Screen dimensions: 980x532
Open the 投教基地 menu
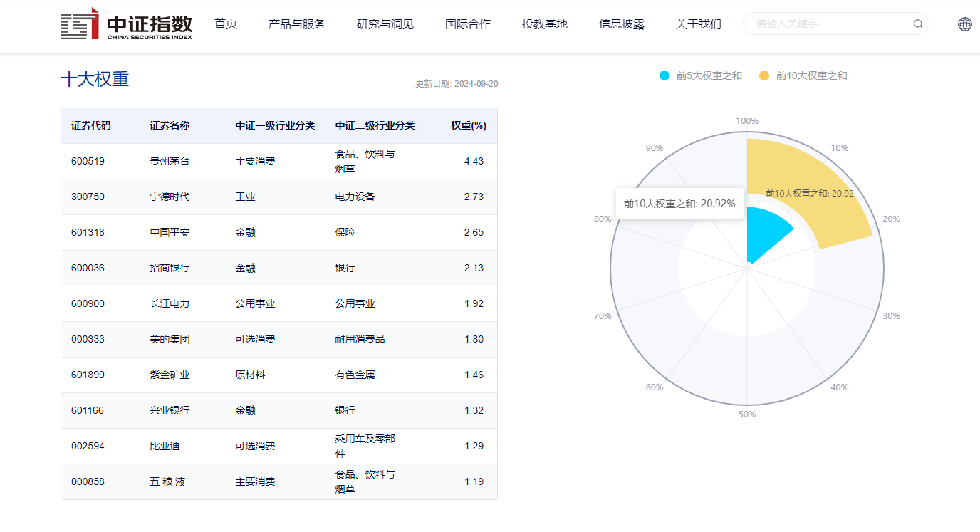pyautogui.click(x=545, y=24)
